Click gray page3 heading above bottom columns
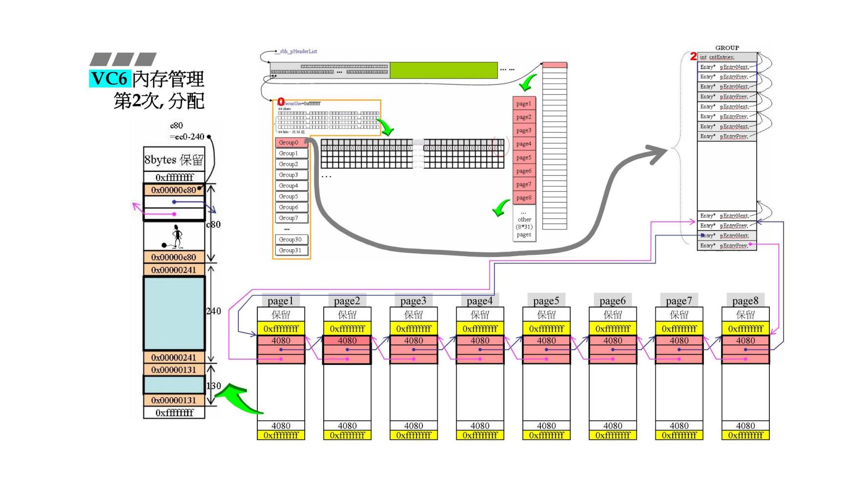The width and height of the screenshot is (868, 488). tap(413, 301)
